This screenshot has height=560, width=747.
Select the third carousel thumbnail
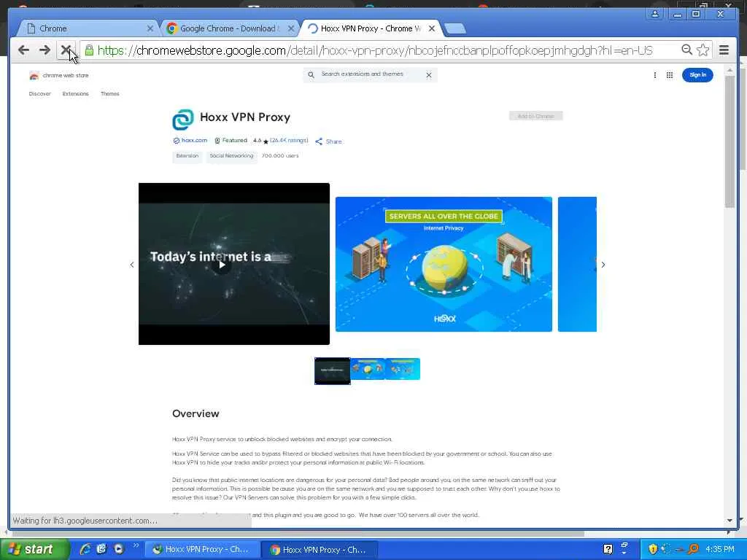coord(403,369)
